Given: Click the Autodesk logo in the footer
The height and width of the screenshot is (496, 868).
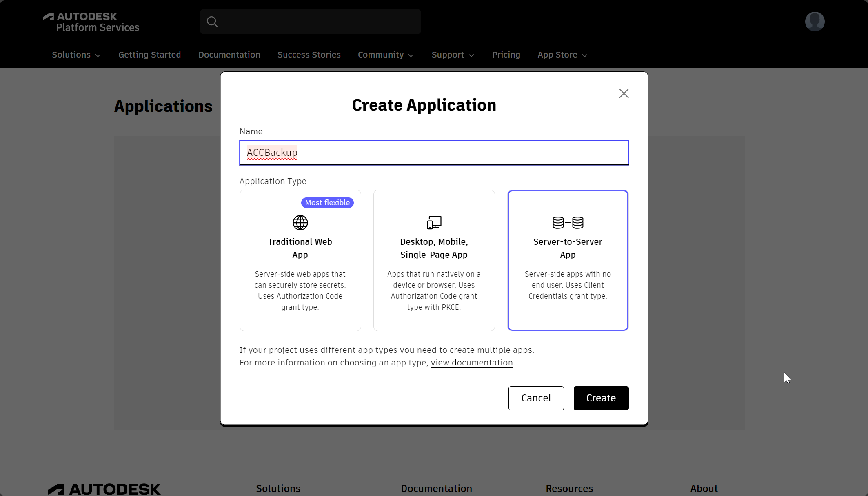Looking at the screenshot, I should [104, 489].
